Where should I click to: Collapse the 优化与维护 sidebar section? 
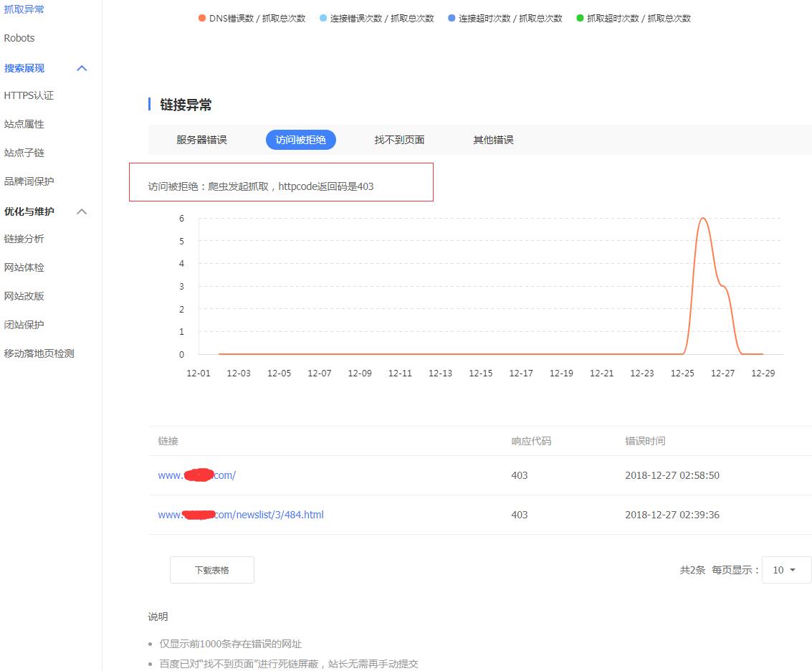tap(82, 211)
